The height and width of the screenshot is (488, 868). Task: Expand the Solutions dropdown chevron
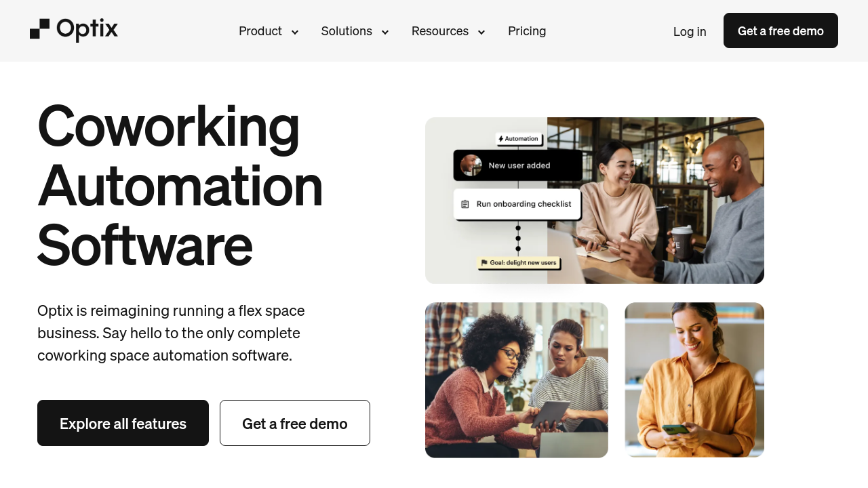point(384,32)
